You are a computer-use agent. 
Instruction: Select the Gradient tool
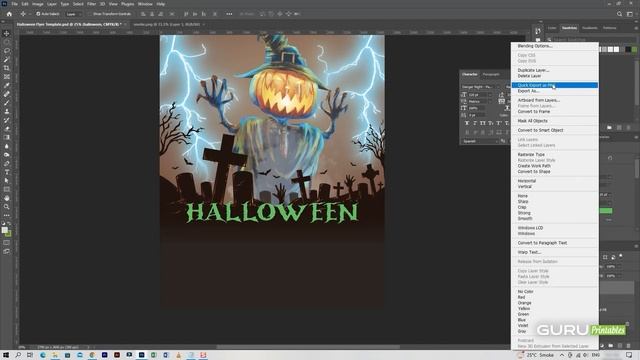7,138
